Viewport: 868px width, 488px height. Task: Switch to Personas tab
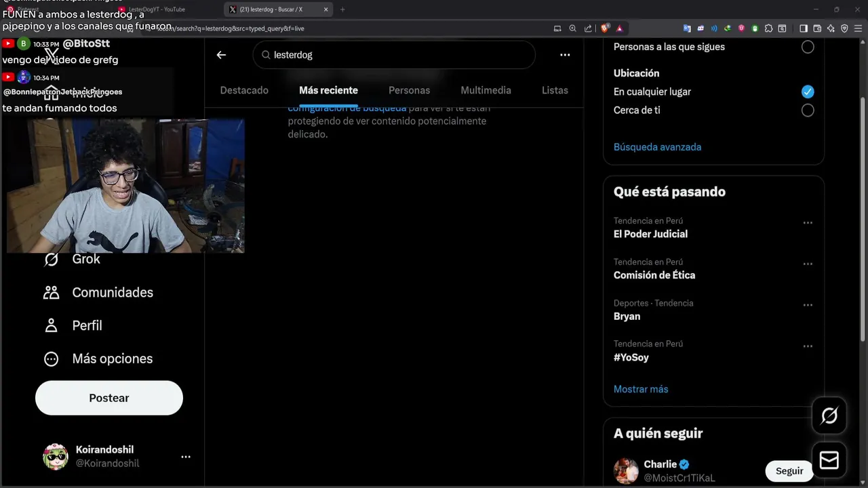coord(409,90)
